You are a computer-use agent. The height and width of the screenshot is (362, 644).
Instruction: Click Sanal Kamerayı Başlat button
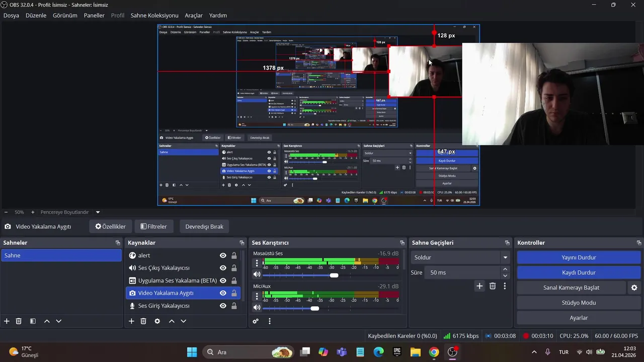tap(571, 288)
